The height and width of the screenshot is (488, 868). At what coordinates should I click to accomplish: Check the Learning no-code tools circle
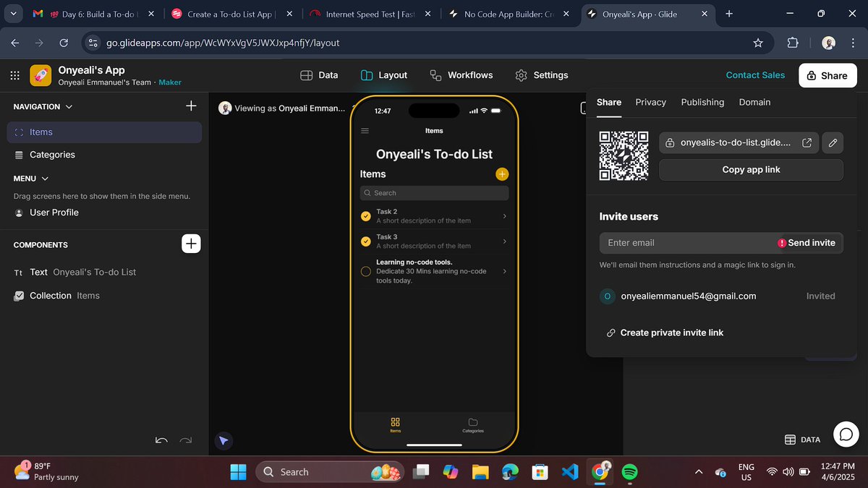click(x=365, y=271)
